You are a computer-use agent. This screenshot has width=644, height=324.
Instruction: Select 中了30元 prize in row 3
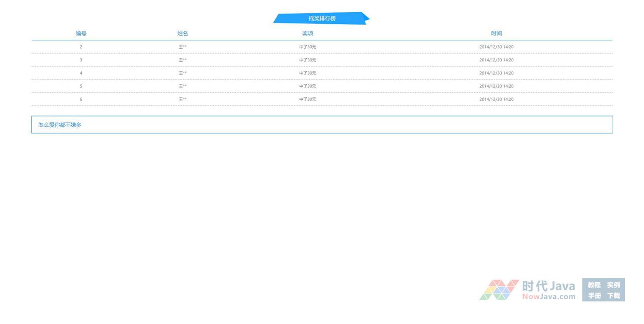pyautogui.click(x=308, y=60)
